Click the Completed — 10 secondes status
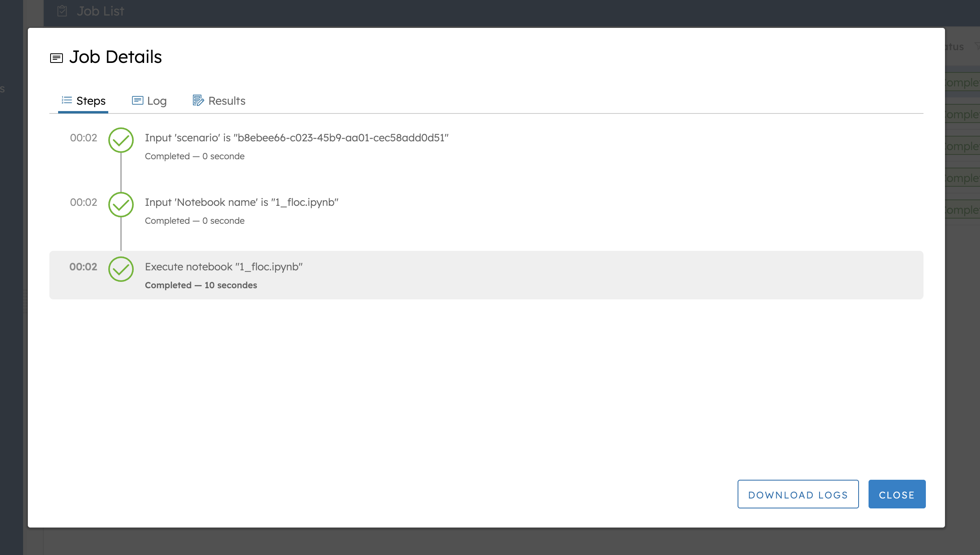 pos(201,285)
